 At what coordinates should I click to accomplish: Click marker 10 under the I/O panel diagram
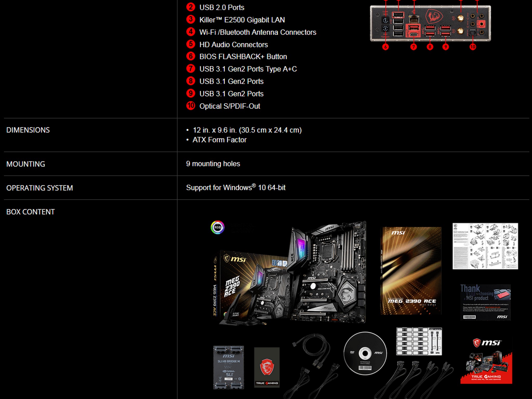tap(473, 47)
